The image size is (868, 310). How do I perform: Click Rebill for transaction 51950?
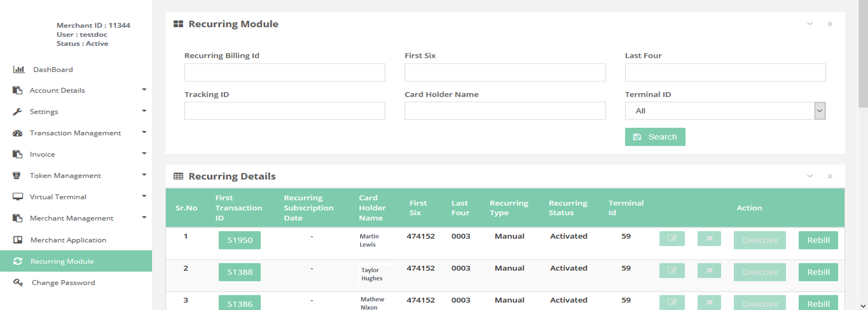point(818,240)
